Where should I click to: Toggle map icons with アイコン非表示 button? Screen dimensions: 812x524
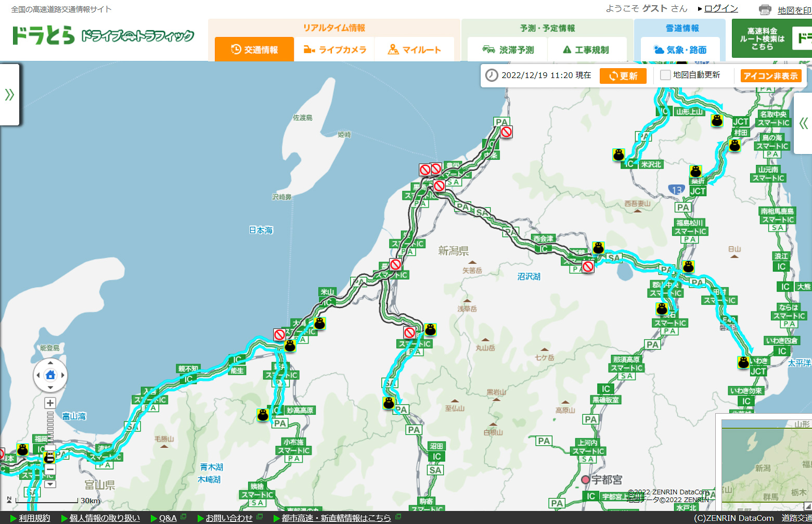771,76
